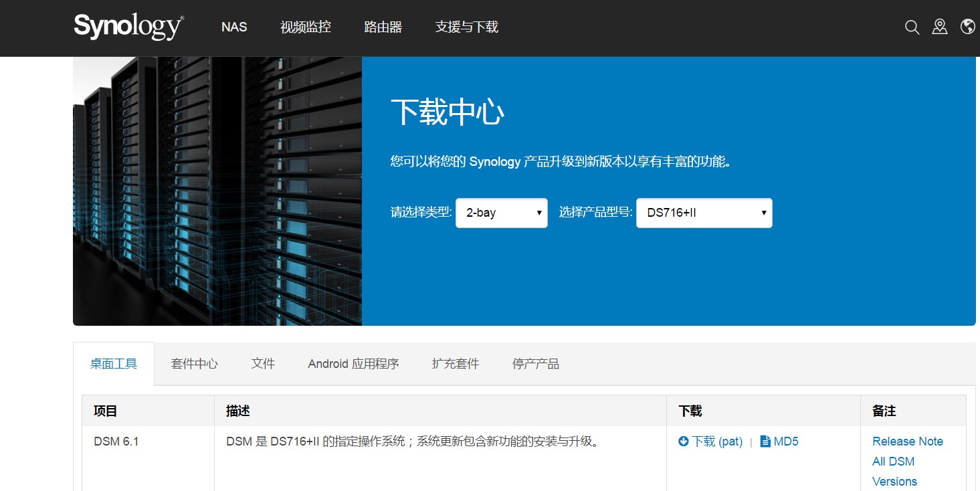Screen dimensions: 980x491
Task: Open the globe language icon
Action: coord(967,27)
